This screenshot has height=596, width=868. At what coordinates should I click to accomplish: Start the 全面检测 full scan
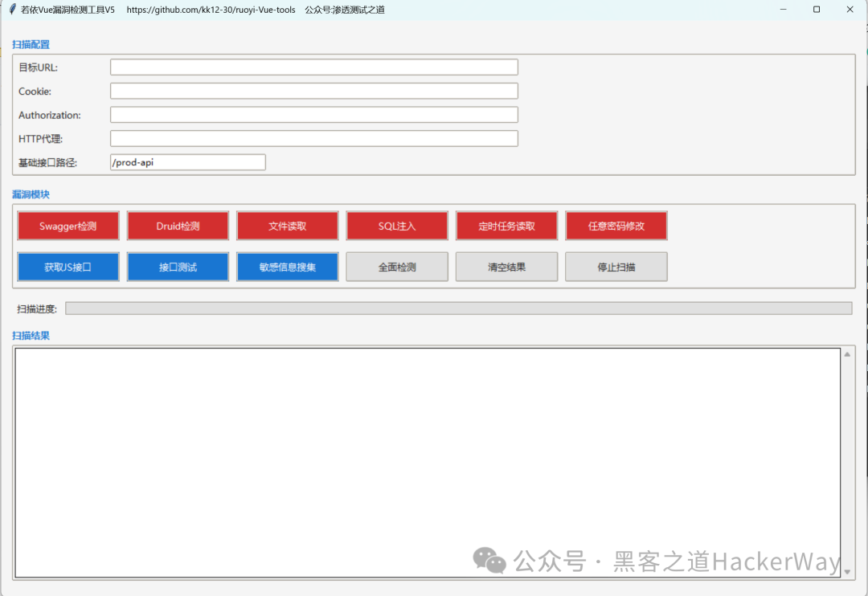[x=397, y=267]
